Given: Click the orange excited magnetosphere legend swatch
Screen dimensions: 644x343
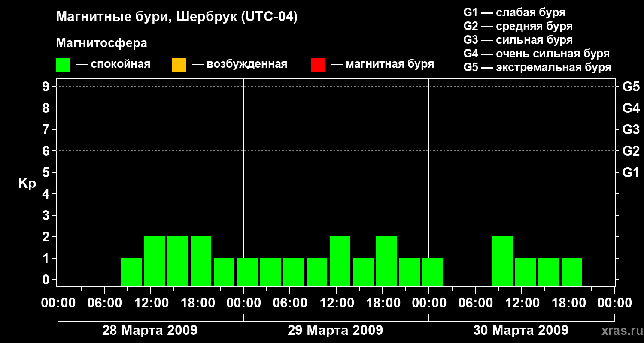Looking at the screenshot, I should pyautogui.click(x=179, y=65).
